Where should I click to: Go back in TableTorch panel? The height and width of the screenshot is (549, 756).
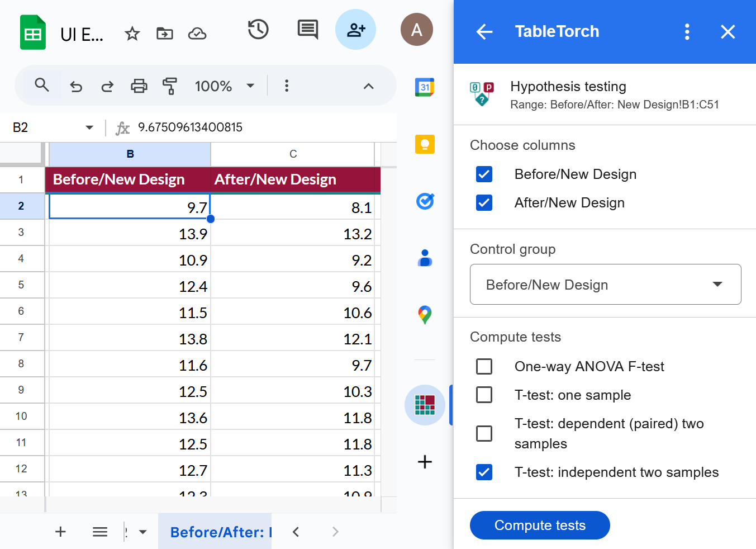coord(484,32)
